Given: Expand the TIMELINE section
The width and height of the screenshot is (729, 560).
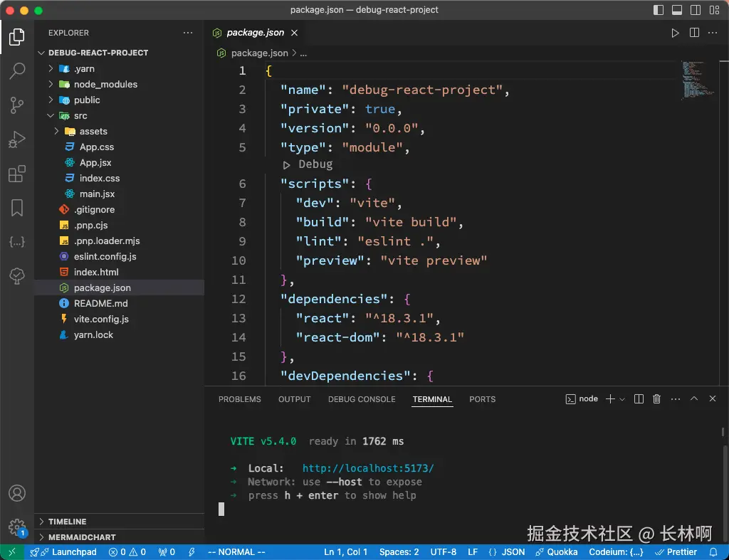Looking at the screenshot, I should [x=68, y=522].
